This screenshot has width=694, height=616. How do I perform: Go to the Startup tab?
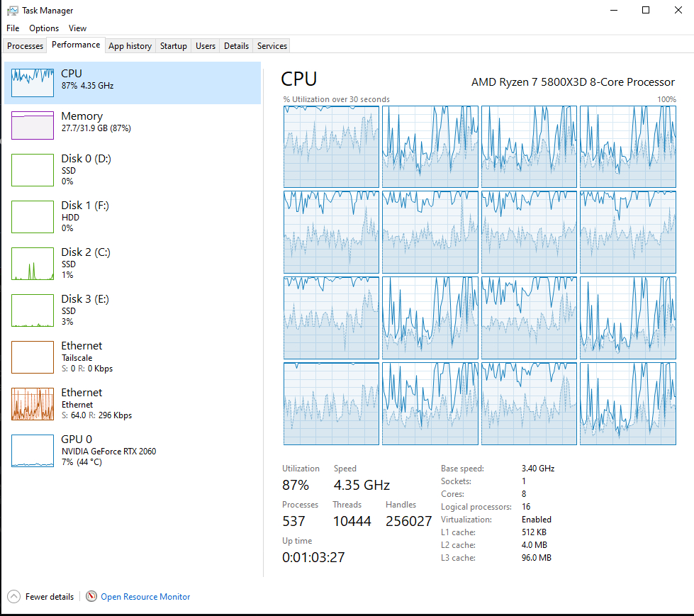173,46
